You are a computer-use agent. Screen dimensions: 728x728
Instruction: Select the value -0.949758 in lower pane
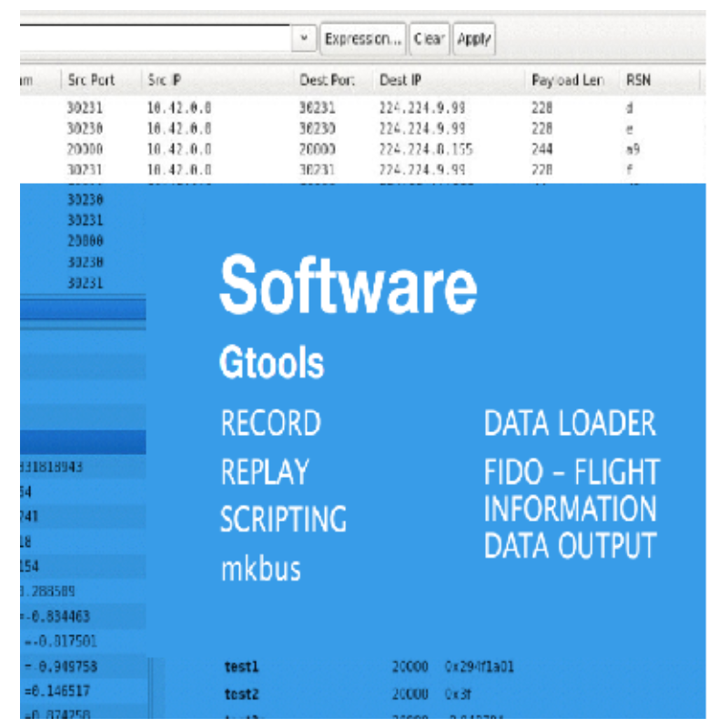60,667
